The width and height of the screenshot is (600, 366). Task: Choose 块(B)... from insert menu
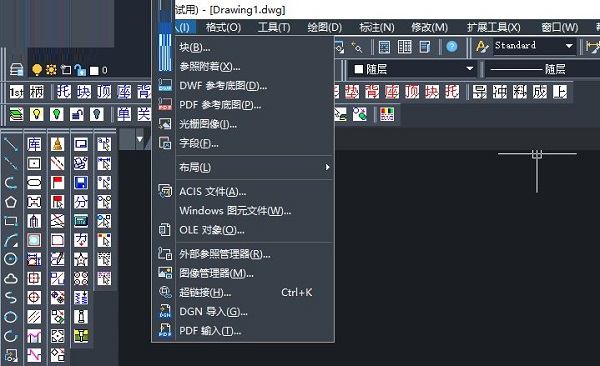point(254,47)
